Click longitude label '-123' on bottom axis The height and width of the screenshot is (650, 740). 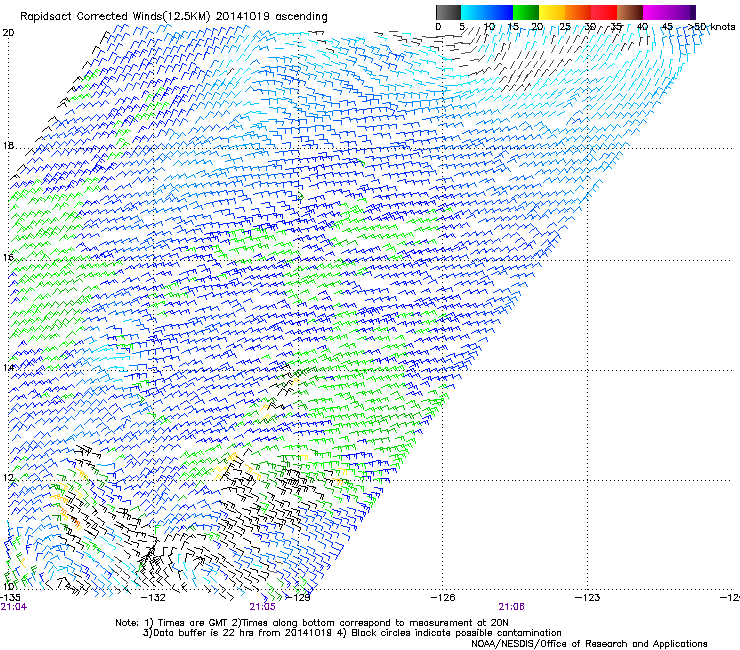(x=588, y=597)
